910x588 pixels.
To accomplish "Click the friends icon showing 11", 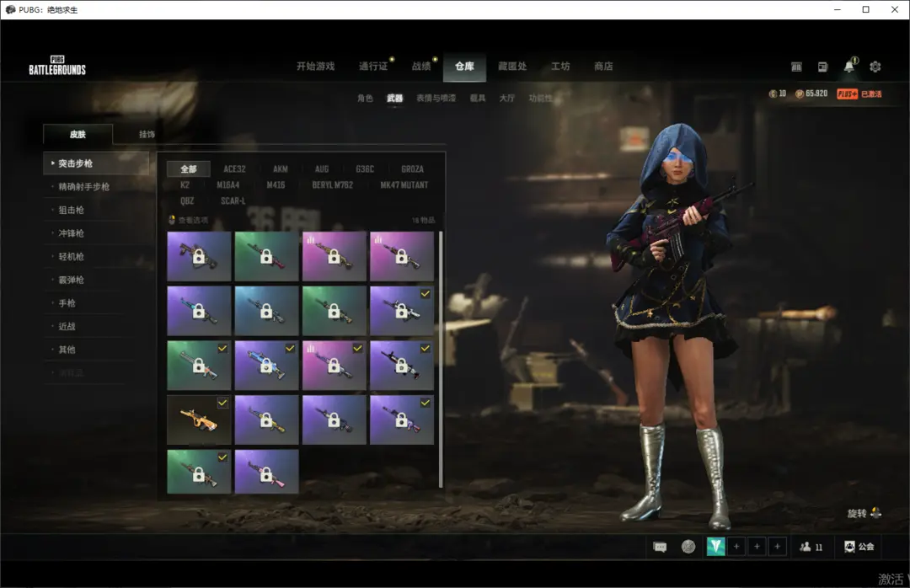I will click(x=811, y=547).
